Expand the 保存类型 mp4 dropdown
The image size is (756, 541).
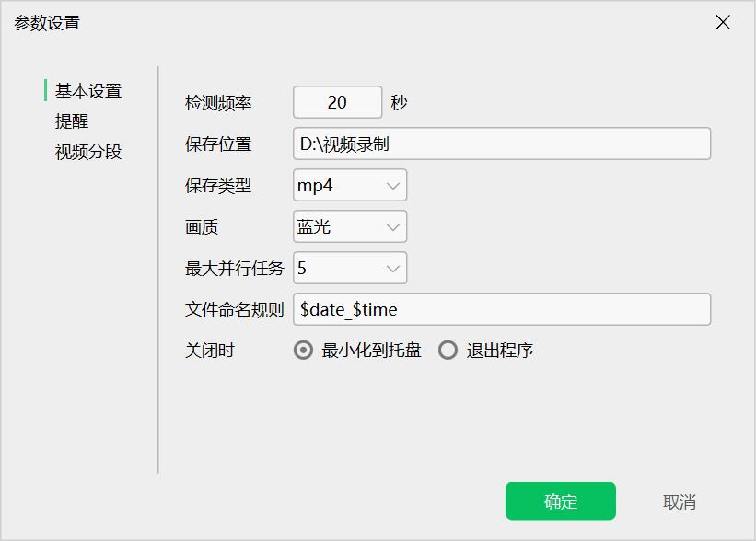[350, 186]
